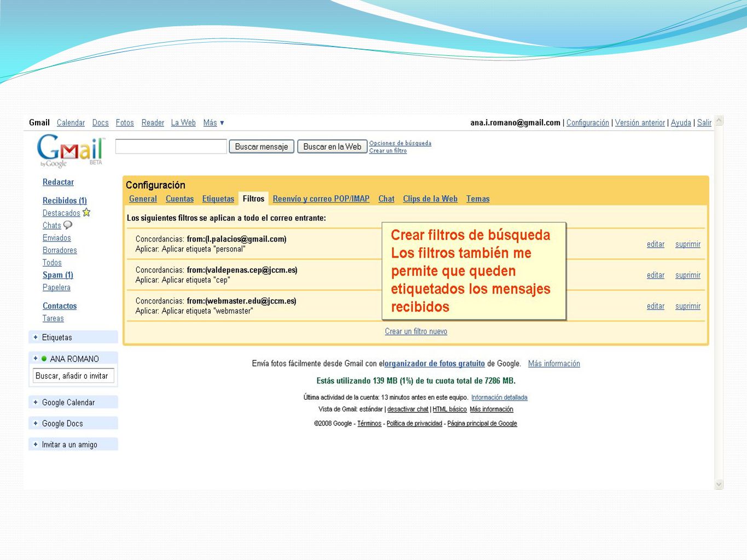Switch to HTML básico view

pyautogui.click(x=449, y=409)
